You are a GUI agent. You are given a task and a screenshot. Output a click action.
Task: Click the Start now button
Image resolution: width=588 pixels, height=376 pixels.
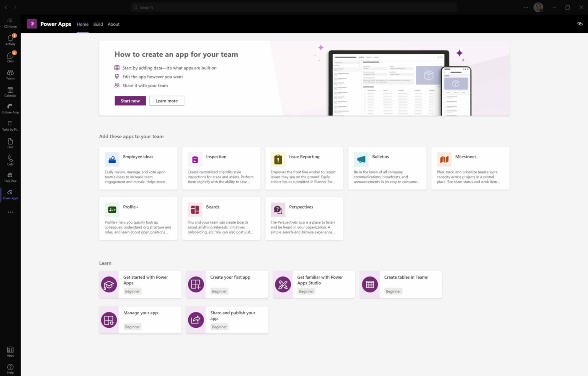[x=130, y=101]
